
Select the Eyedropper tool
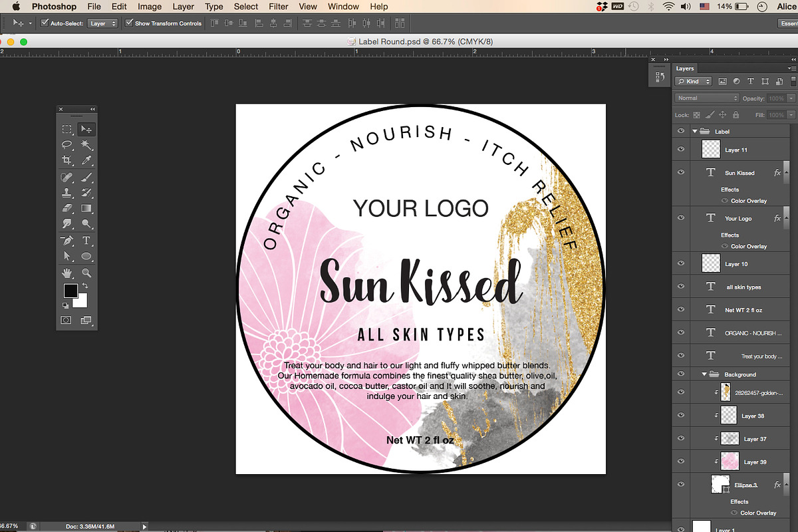[86, 160]
